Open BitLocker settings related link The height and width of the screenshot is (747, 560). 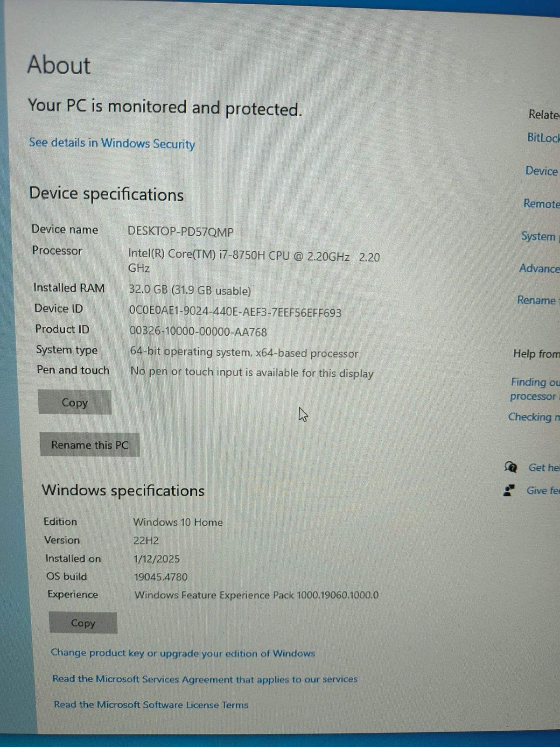[x=543, y=138]
